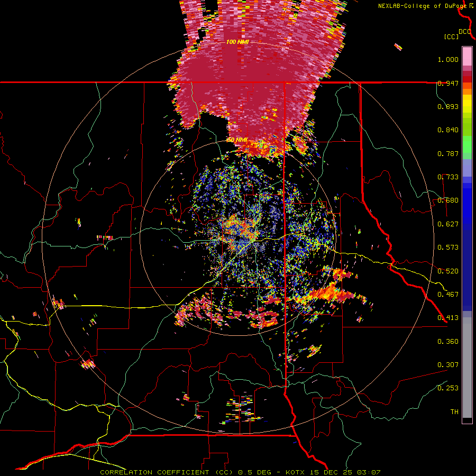Click the 50 NMI range ring label
The width and height of the screenshot is (476, 476).
[237, 140]
